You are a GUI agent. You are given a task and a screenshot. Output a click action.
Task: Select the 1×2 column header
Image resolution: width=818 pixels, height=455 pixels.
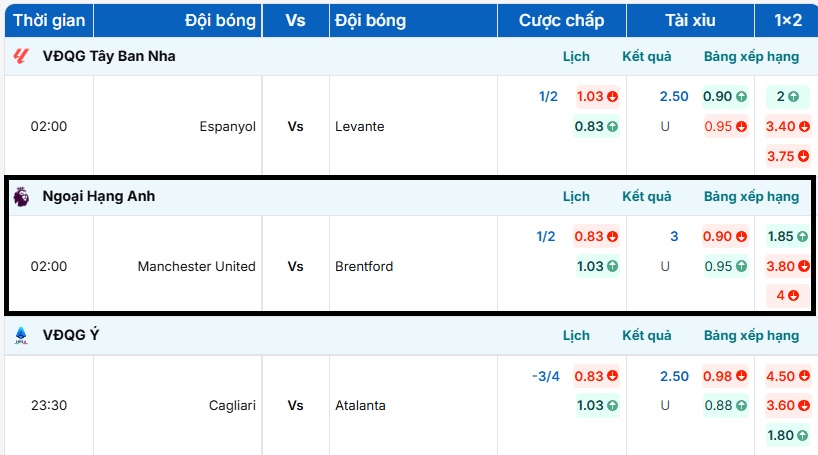point(788,20)
